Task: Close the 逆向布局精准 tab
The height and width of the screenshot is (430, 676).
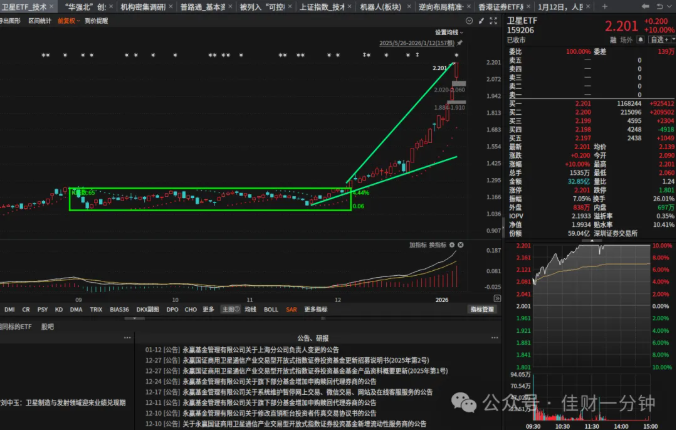Action: click(x=469, y=7)
